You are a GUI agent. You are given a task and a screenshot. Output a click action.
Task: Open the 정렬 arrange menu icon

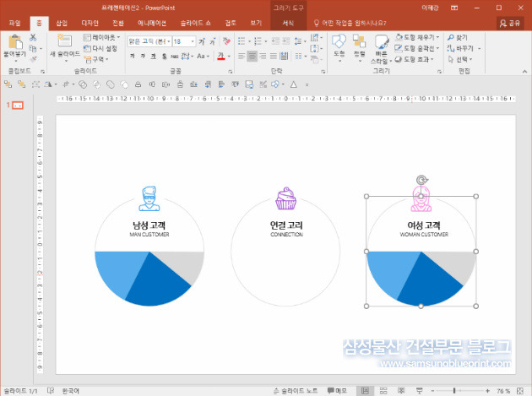359,47
